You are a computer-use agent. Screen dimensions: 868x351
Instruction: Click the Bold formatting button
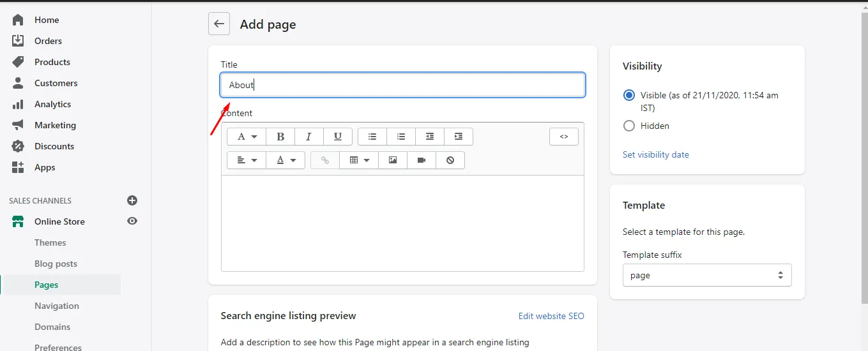click(x=280, y=137)
